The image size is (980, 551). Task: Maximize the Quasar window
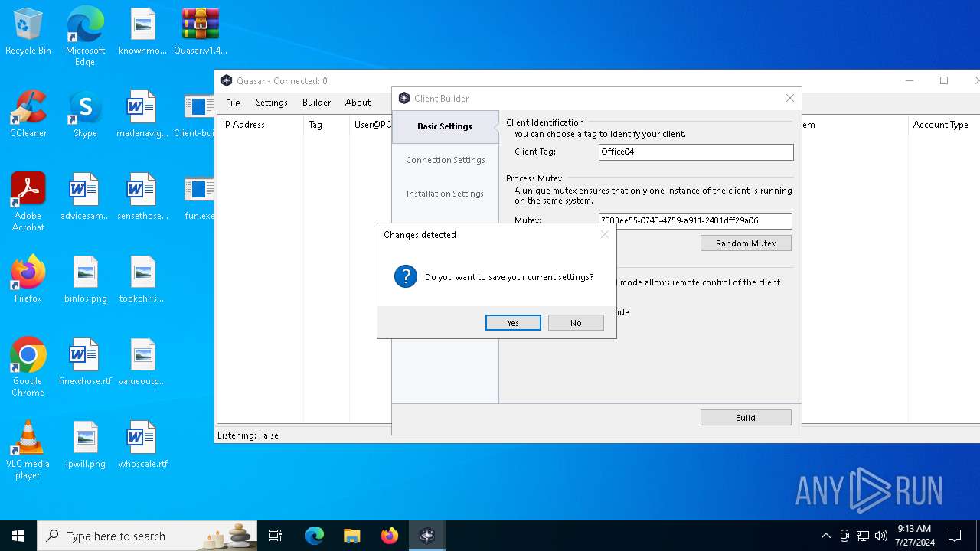point(944,80)
